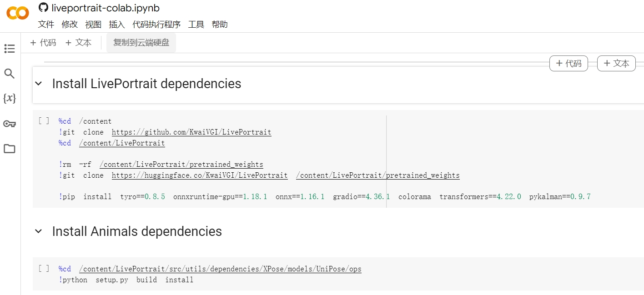Open the table of contents sidebar panel
The height and width of the screenshot is (295, 644).
point(10,49)
